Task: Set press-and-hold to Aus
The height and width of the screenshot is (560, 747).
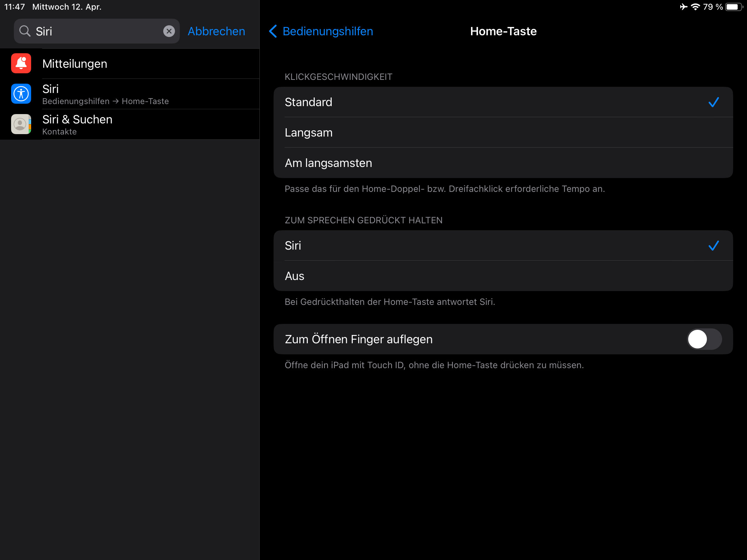Action: click(503, 276)
